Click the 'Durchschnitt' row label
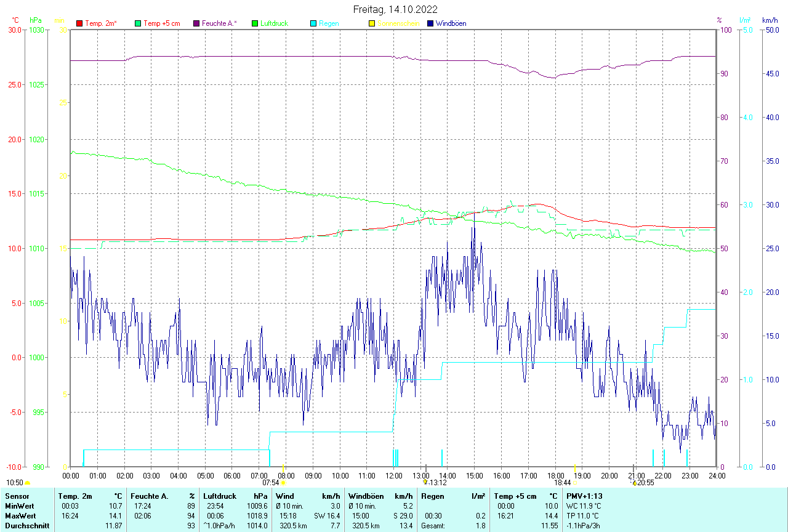788x532 pixels. coord(27,526)
